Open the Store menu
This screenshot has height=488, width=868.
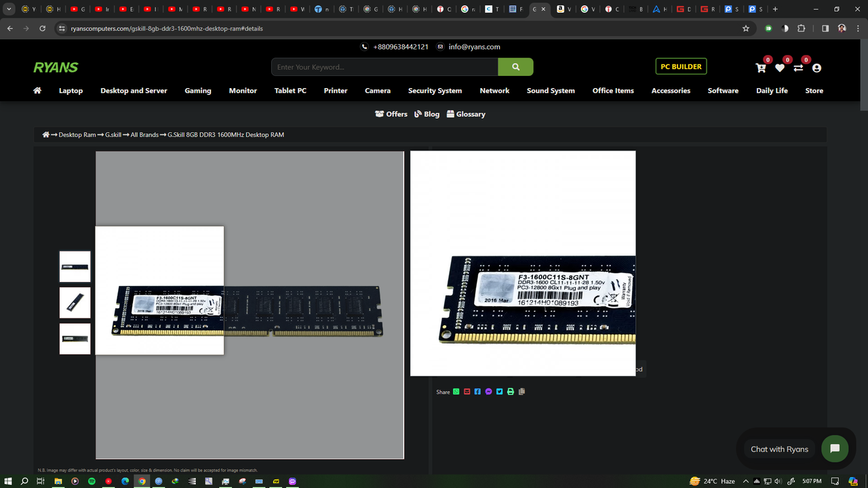[x=814, y=90]
